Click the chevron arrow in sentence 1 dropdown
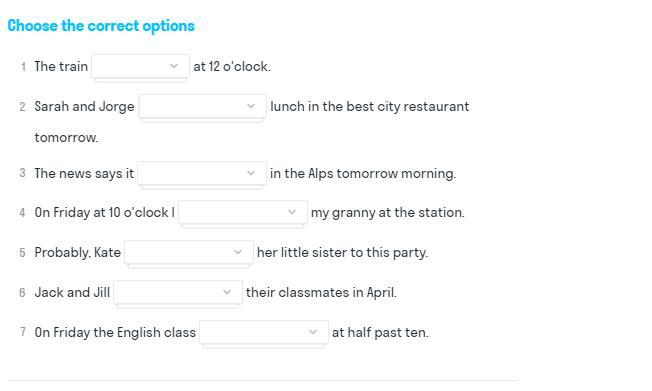The height and width of the screenshot is (391, 652). tap(174, 66)
